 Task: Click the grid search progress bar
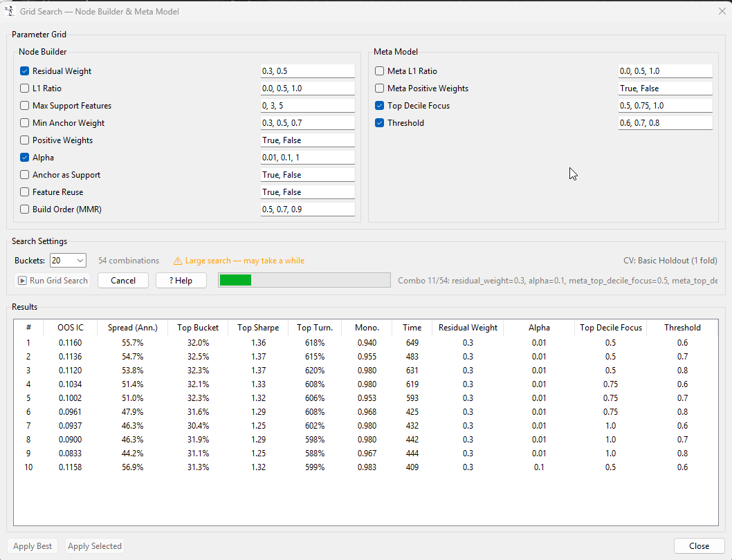304,280
